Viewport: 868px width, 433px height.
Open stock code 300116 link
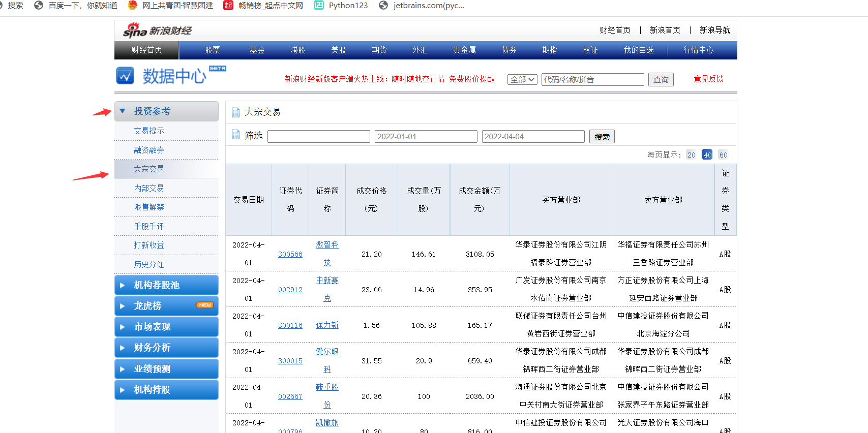click(290, 325)
